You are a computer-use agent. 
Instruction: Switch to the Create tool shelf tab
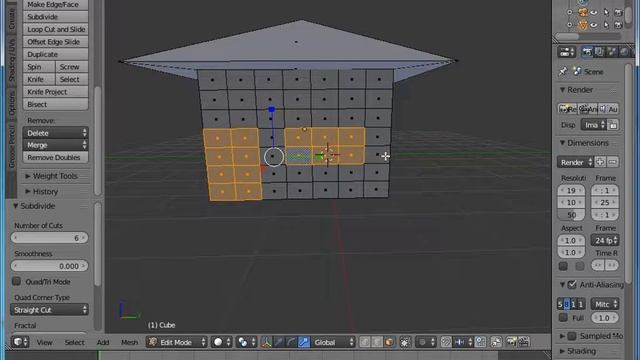click(11, 18)
